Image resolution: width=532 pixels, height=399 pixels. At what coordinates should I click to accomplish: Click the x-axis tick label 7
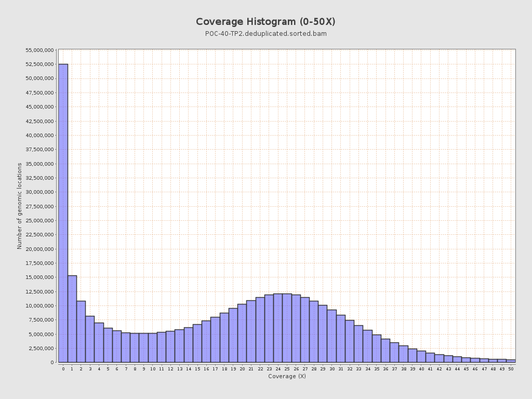click(x=126, y=369)
